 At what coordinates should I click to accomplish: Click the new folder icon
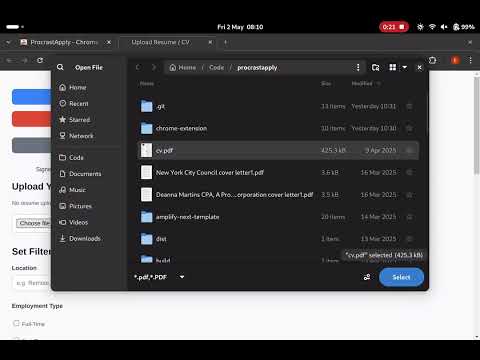coord(375,68)
